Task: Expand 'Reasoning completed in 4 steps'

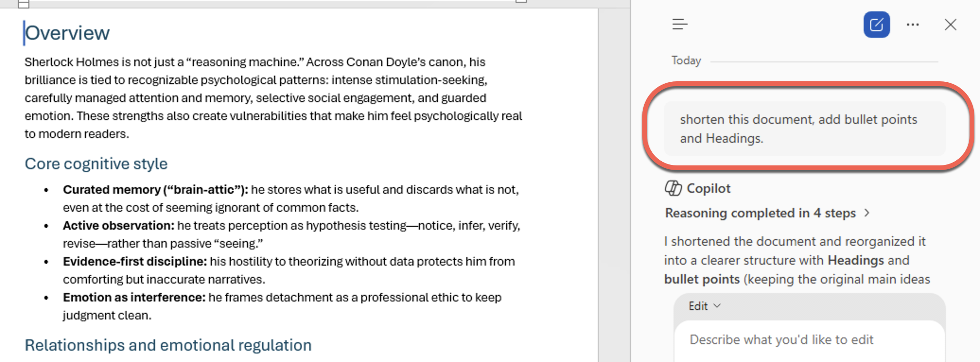Action: pyautogui.click(x=766, y=213)
